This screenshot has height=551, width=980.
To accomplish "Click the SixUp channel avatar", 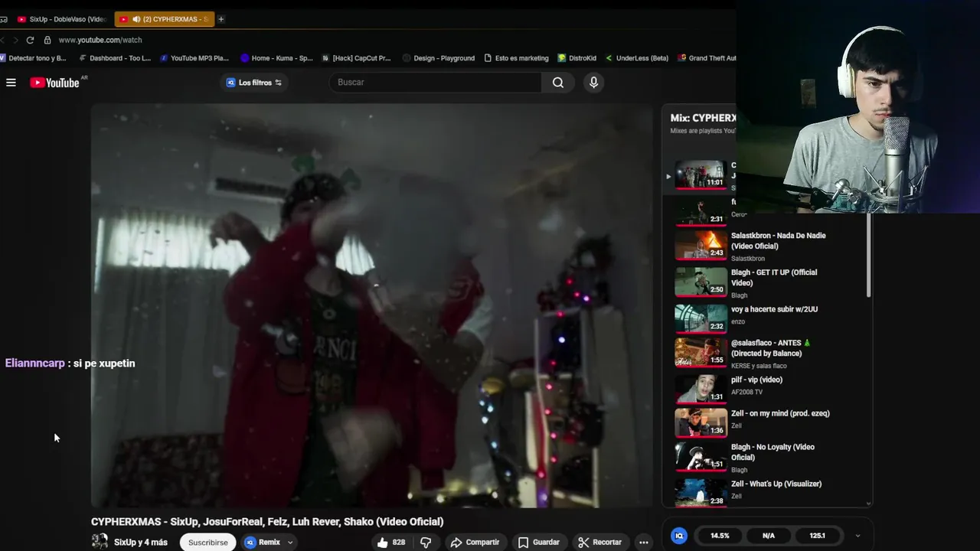I will (x=100, y=542).
